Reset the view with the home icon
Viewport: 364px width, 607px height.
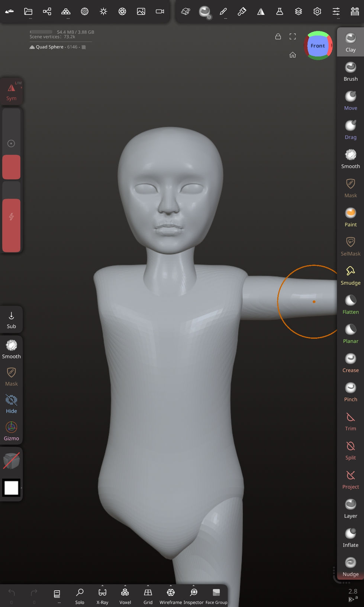pyautogui.click(x=293, y=55)
